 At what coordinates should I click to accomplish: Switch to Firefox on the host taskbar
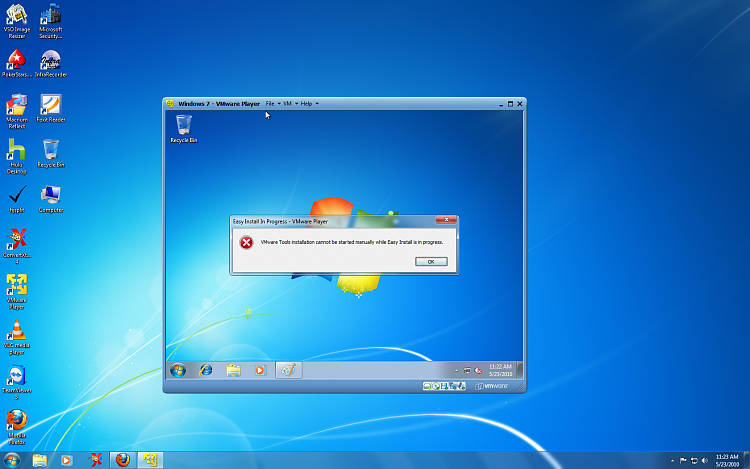coord(123,460)
